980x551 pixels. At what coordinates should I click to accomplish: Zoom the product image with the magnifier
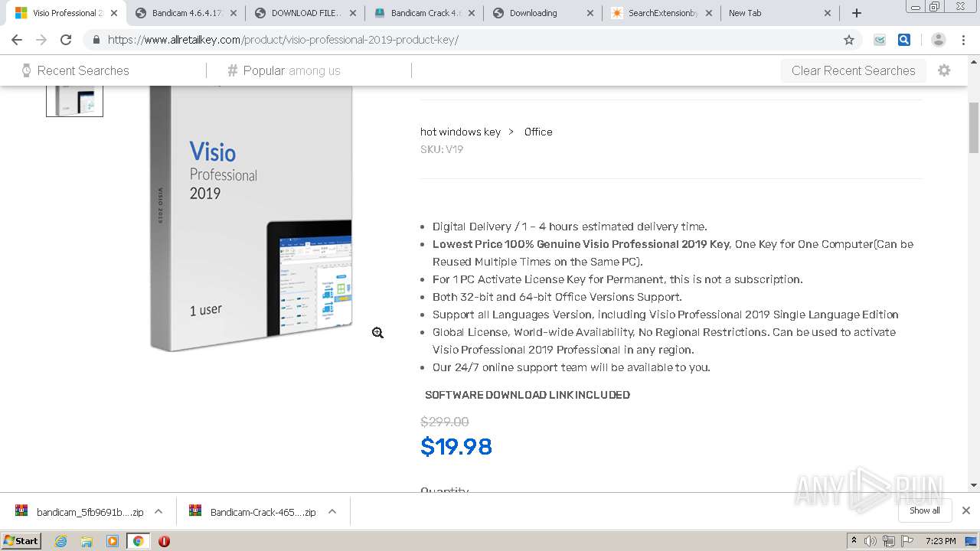(x=377, y=333)
